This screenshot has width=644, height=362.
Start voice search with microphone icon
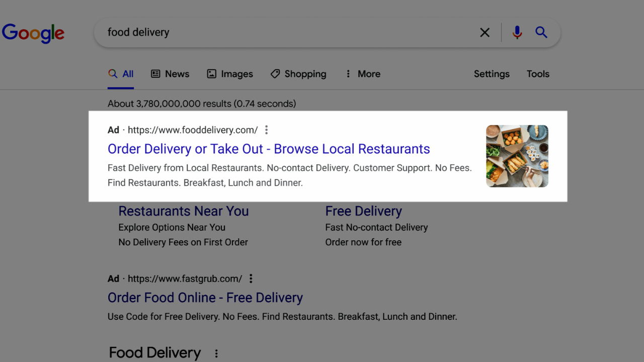(x=517, y=33)
